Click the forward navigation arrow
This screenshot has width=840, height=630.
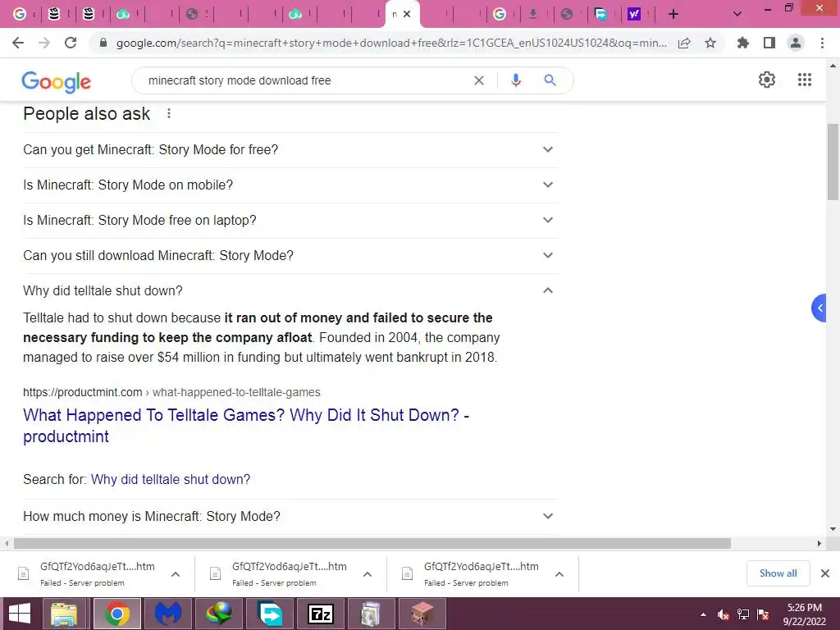coord(44,43)
